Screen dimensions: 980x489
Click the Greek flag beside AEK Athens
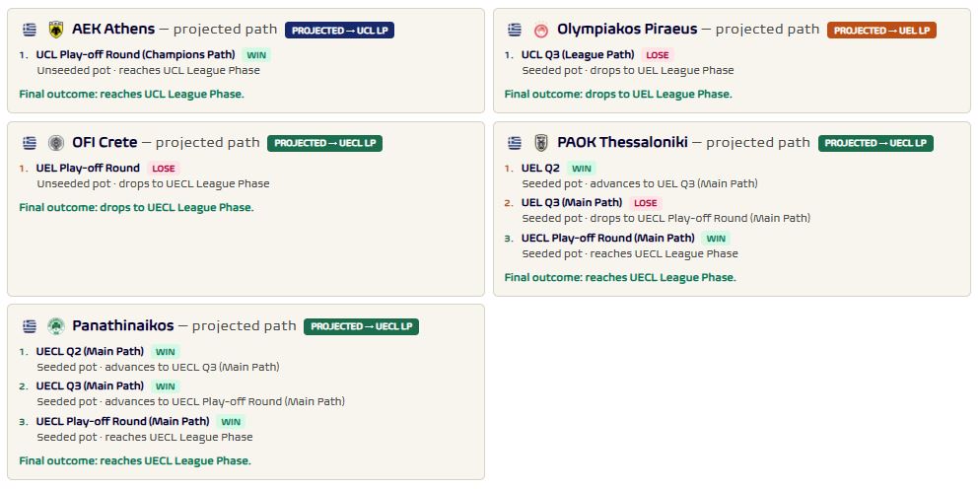30,30
